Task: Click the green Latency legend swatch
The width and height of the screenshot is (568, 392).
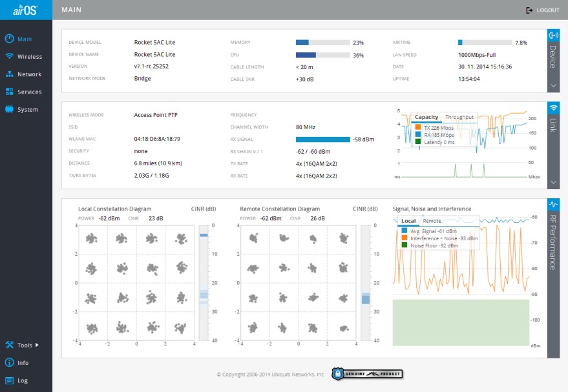Action: [x=417, y=142]
